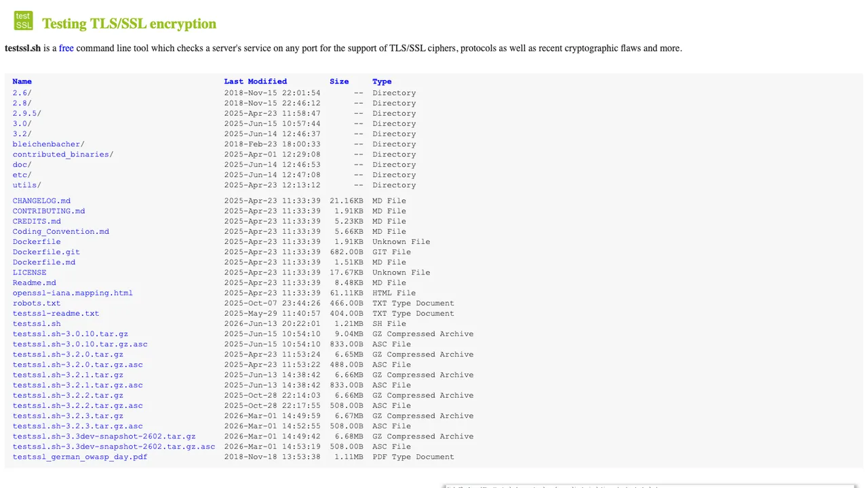This screenshot has height=488, width=868.
Task: Download testssl.sh-3.2.3.tar.gz archive
Action: (x=68, y=415)
